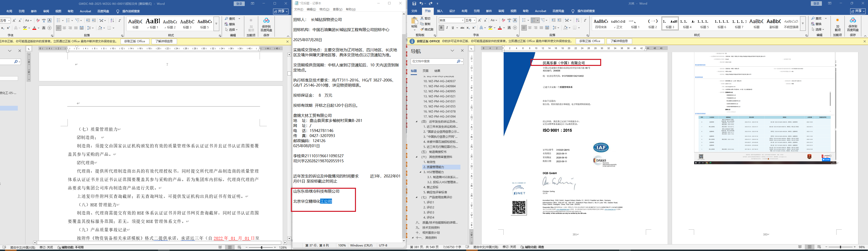
Task: Click the phonetic guide icon in the left Word window
Action: click(44, 20)
